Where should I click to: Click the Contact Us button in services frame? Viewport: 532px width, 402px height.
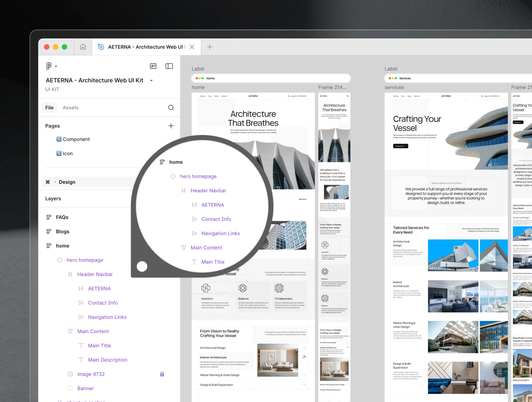click(400, 146)
